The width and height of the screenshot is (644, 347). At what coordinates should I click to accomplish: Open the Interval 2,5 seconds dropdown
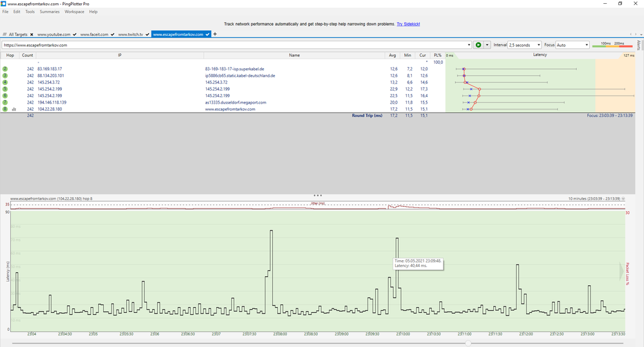tap(525, 45)
